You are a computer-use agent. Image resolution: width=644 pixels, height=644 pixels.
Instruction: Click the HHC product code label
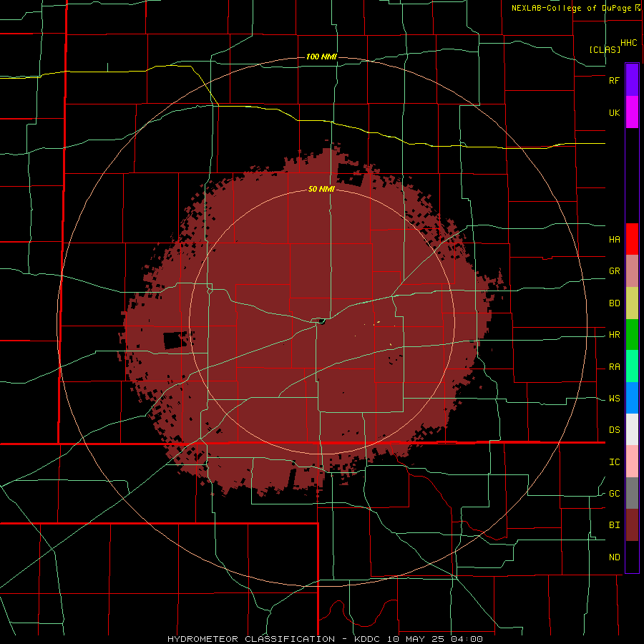[x=629, y=43]
